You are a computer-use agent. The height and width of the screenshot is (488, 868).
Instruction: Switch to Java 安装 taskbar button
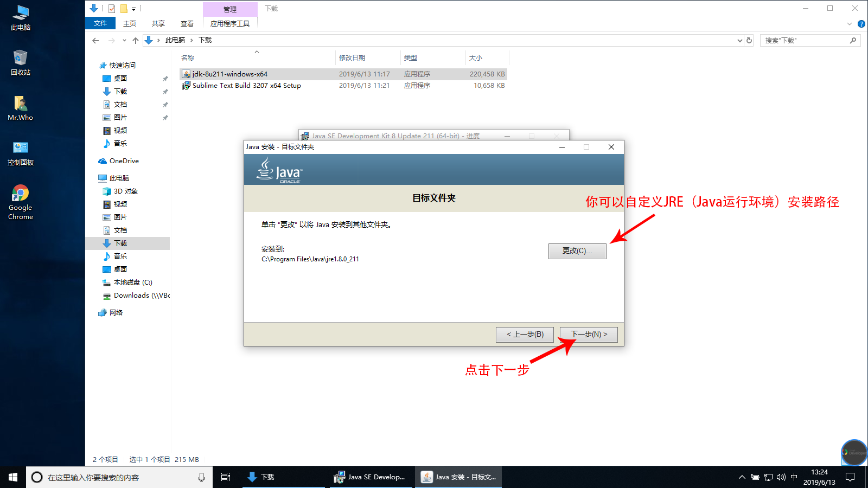pos(458,477)
